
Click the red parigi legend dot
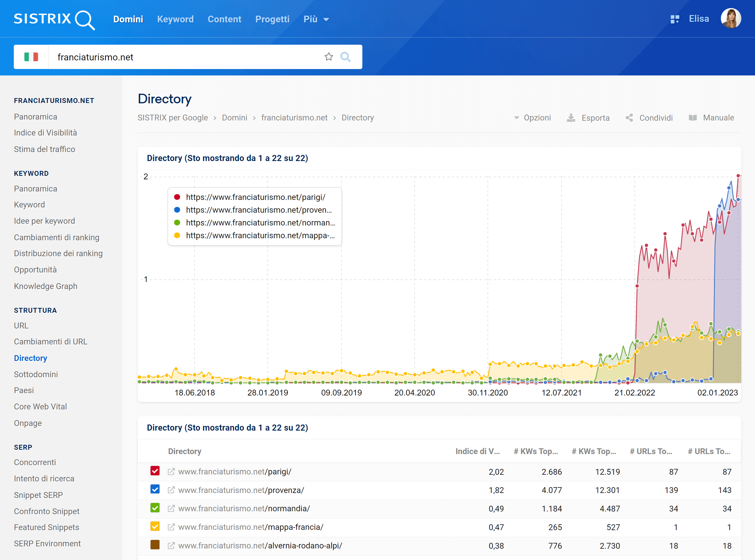pos(177,197)
